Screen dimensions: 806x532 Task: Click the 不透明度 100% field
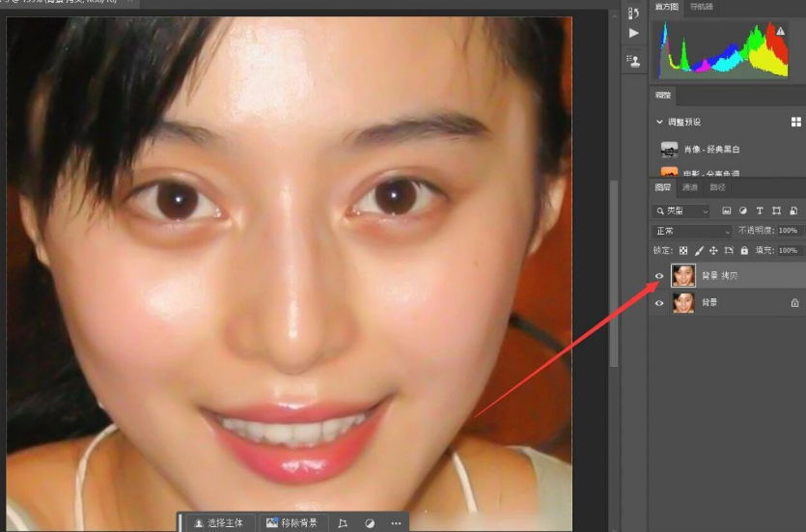coord(789,231)
